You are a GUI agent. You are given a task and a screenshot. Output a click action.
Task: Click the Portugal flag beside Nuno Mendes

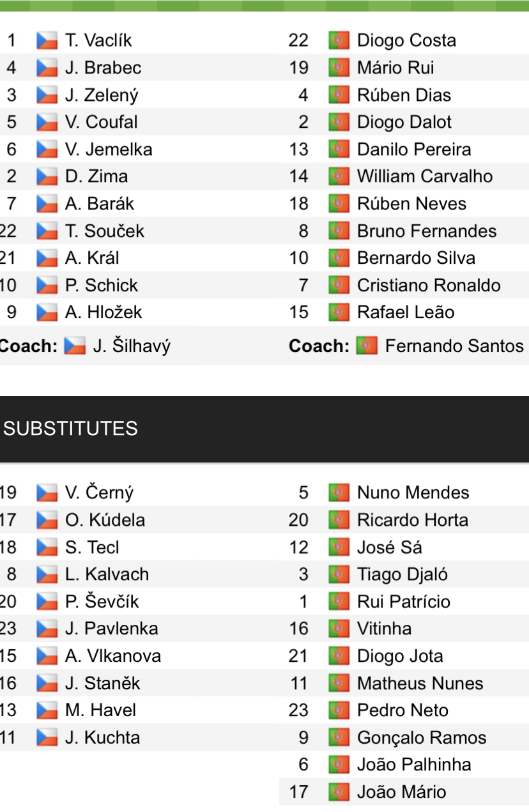(339, 493)
